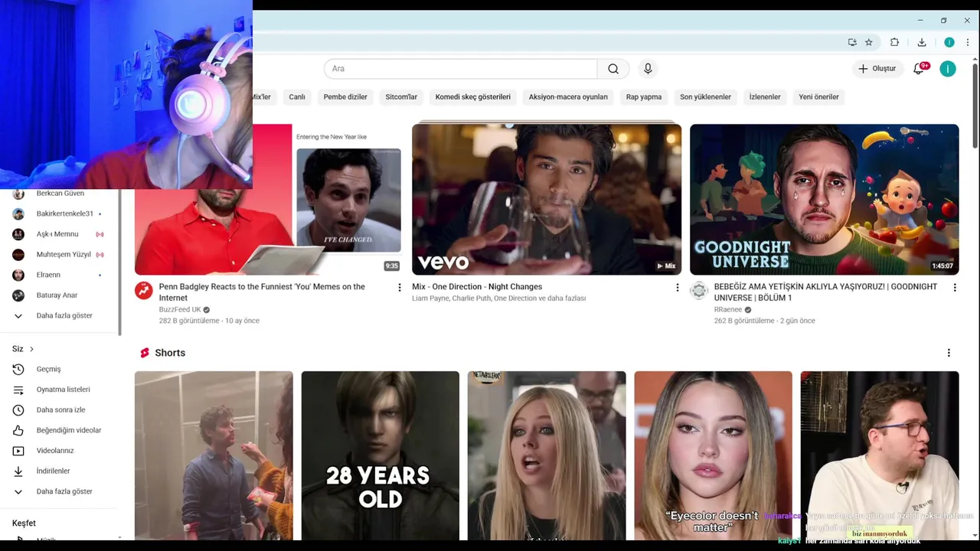980x551 pixels.
Task: Open the account avatar menu in YouTube header
Action: click(948, 69)
